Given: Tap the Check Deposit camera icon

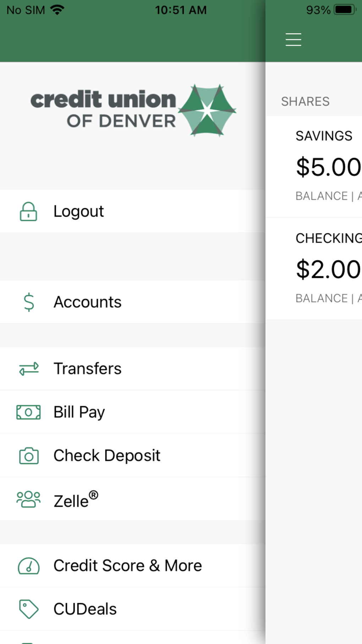Looking at the screenshot, I should tap(29, 456).
